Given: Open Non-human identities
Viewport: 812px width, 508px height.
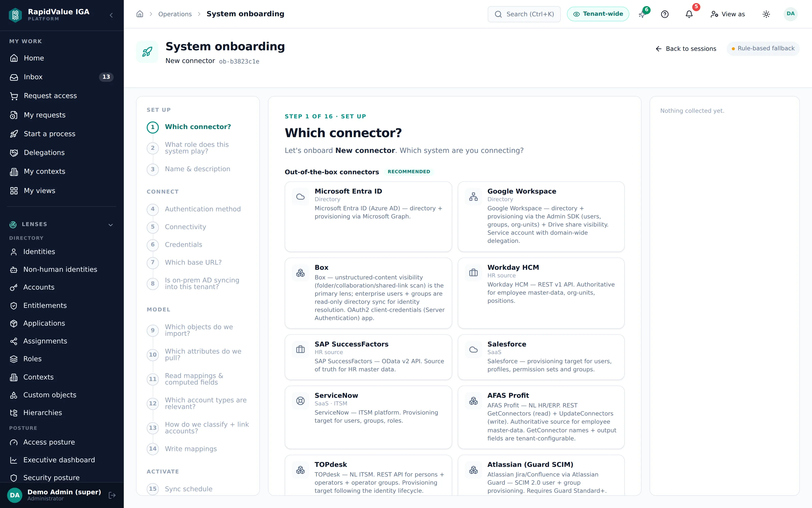Looking at the screenshot, I should (x=62, y=269).
